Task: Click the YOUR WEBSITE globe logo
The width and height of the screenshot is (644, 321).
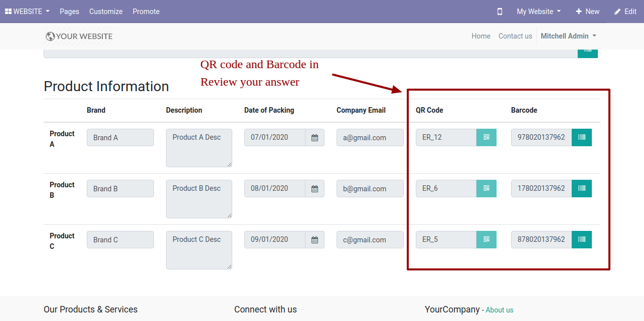Action: click(x=79, y=36)
